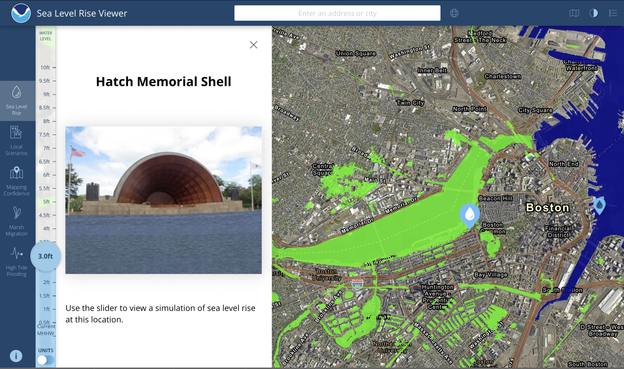
Task: Click the Boston label on the map
Action: click(x=547, y=207)
